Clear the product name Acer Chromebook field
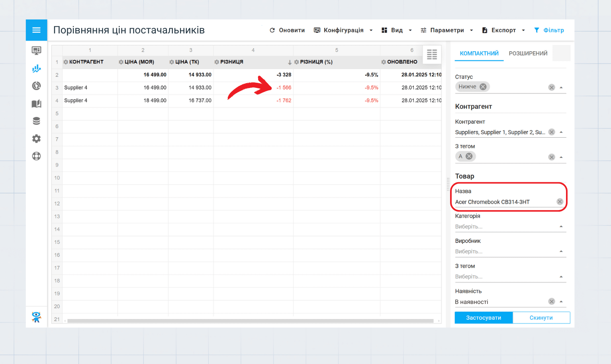Viewport: 611px width, 364px height. point(560,202)
